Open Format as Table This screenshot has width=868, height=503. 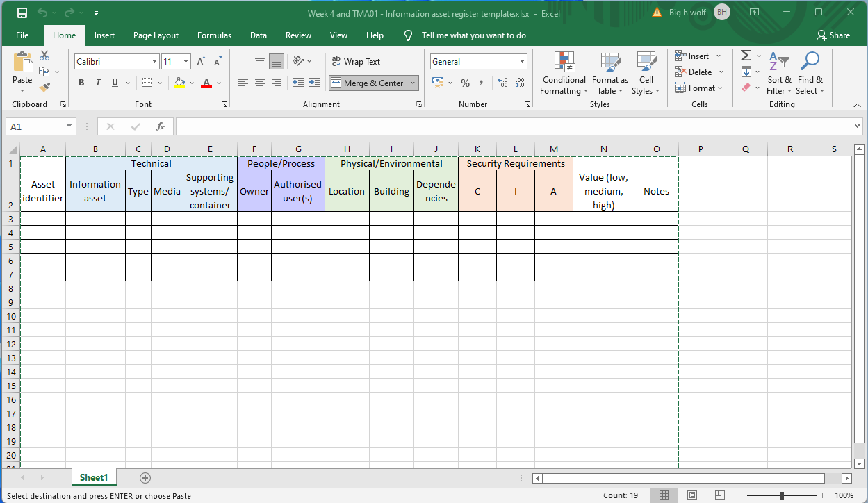(x=610, y=73)
